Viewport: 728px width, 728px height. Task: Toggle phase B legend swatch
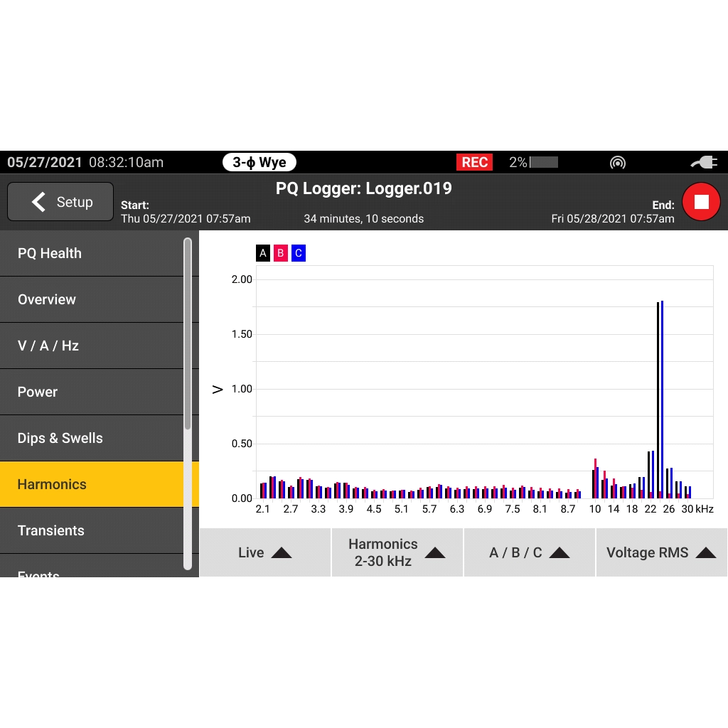(280, 253)
